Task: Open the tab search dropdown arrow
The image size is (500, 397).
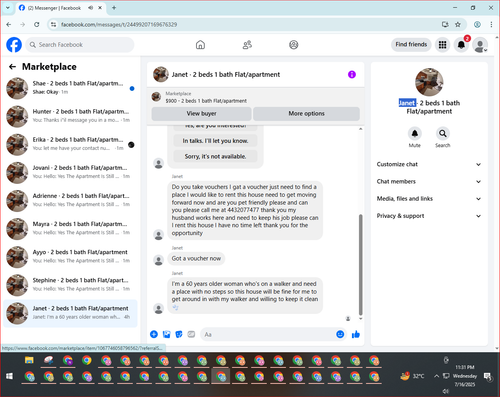Action: (x=8, y=8)
